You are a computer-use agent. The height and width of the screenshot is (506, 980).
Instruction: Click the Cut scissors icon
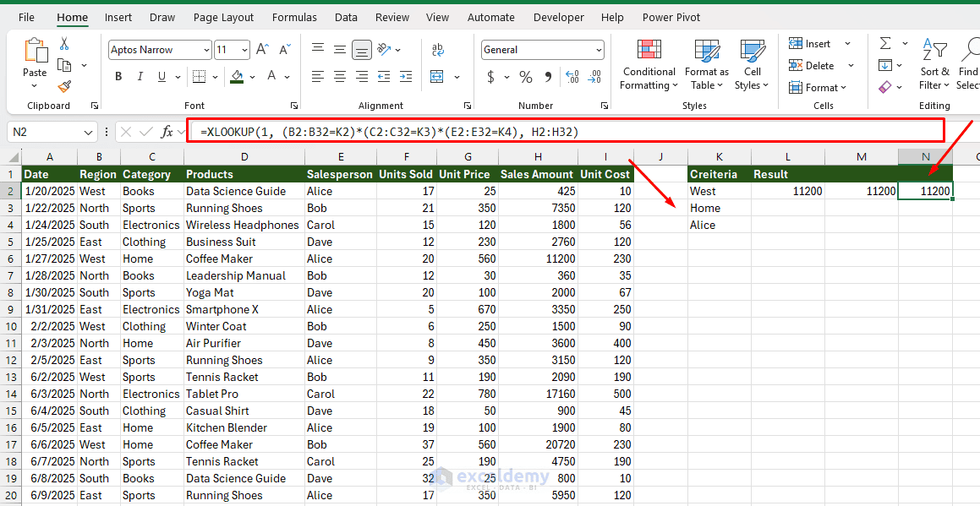[63, 44]
